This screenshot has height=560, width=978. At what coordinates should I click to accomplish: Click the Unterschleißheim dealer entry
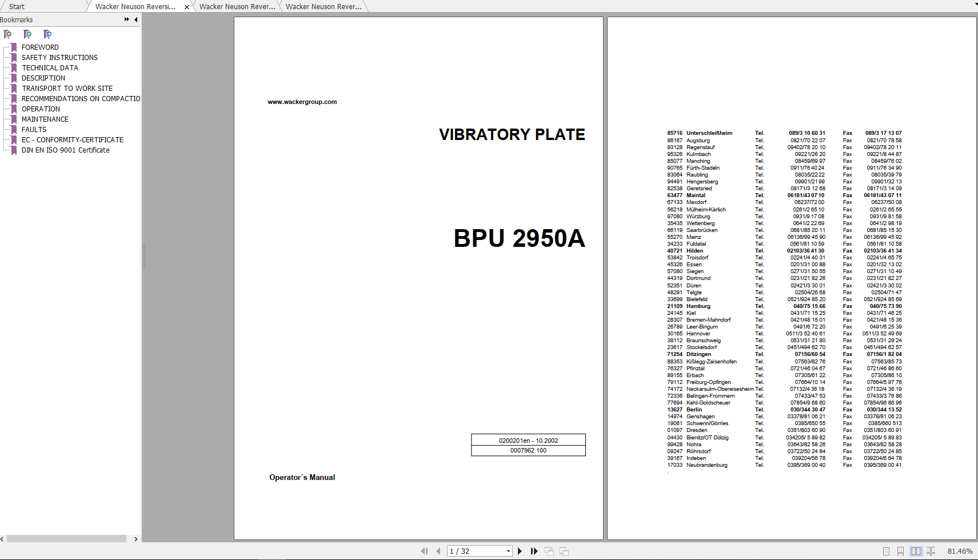[x=784, y=133]
